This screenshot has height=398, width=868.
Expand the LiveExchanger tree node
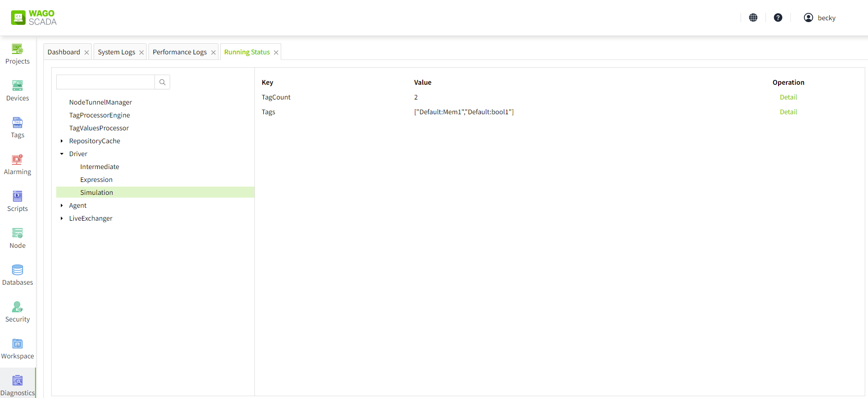click(62, 218)
